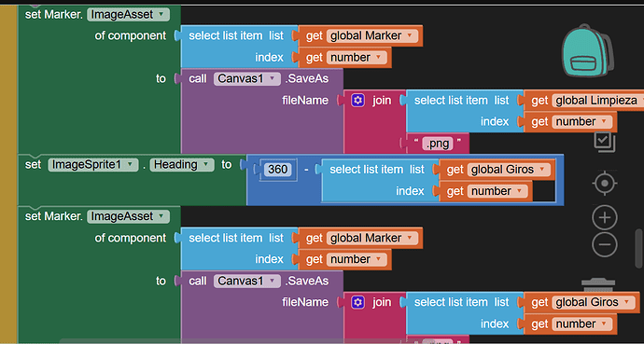Open the gear on the join block beside global Limpieza
644x344 pixels.
coord(358,101)
